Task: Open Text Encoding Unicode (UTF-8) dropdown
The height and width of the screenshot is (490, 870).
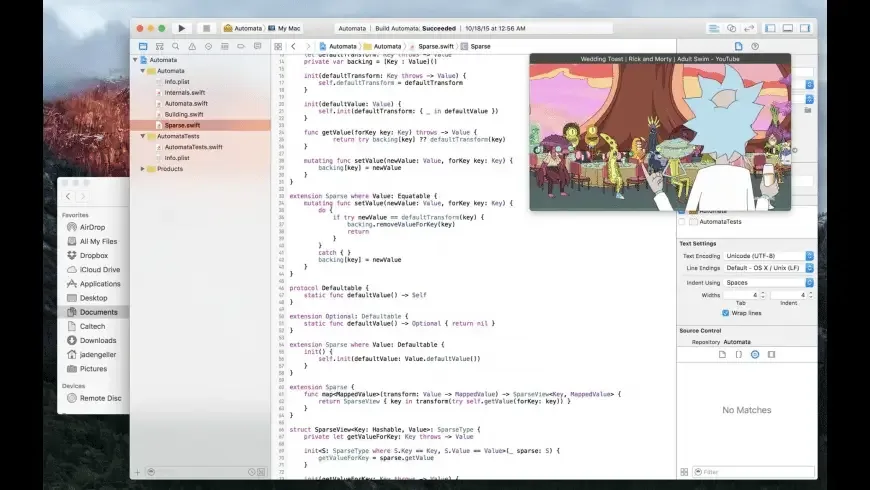Action: (769, 256)
